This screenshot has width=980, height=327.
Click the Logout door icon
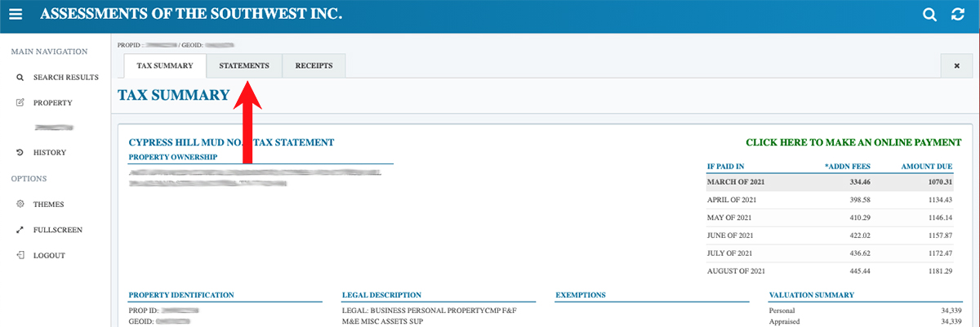coord(20,256)
